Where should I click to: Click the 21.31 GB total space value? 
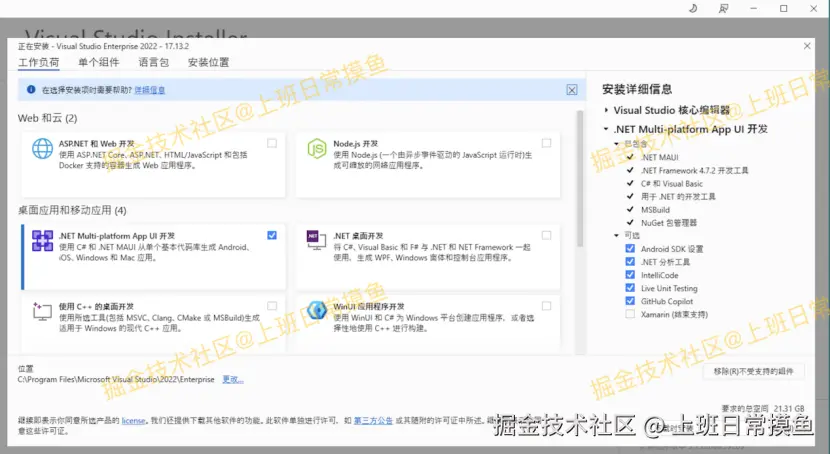pos(789,408)
